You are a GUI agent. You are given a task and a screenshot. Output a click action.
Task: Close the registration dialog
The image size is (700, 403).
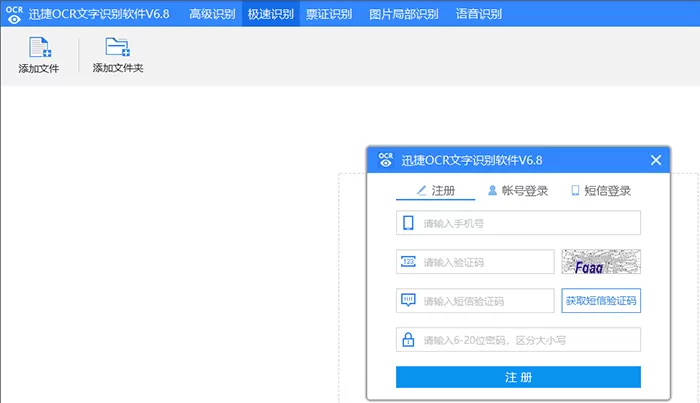(x=656, y=160)
